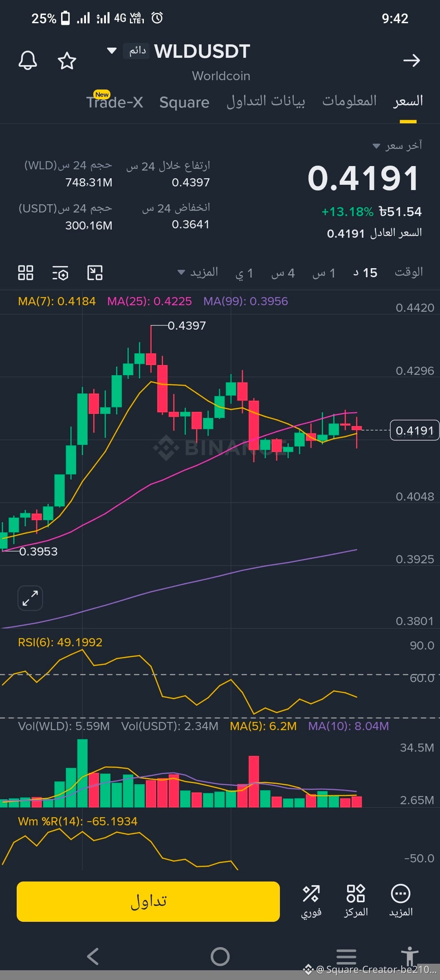Tap the price alert bell icon
The height and width of the screenshot is (980, 440).
[x=28, y=61]
